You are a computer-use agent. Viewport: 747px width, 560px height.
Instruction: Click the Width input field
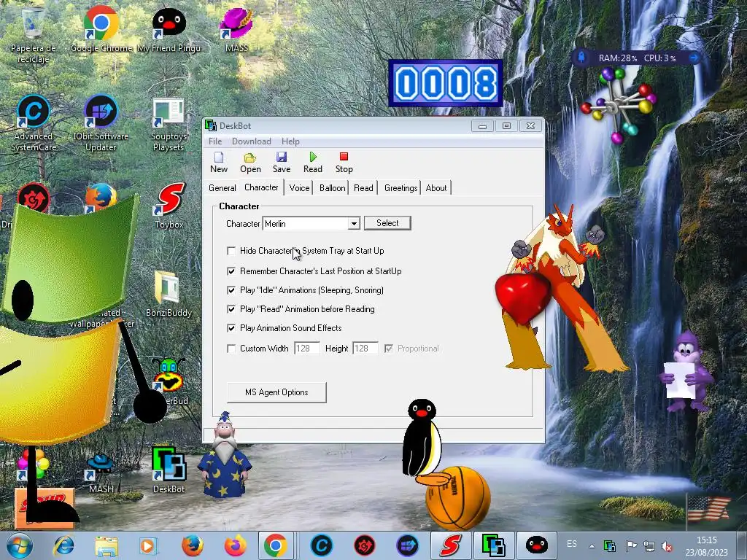(x=307, y=349)
